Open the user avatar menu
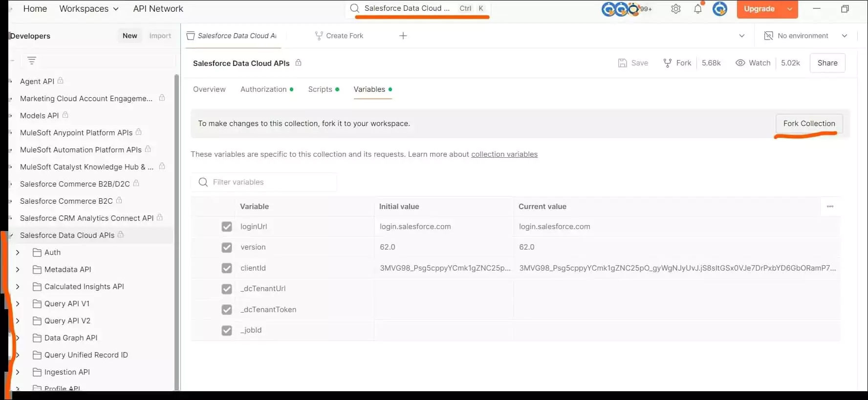 719,9
